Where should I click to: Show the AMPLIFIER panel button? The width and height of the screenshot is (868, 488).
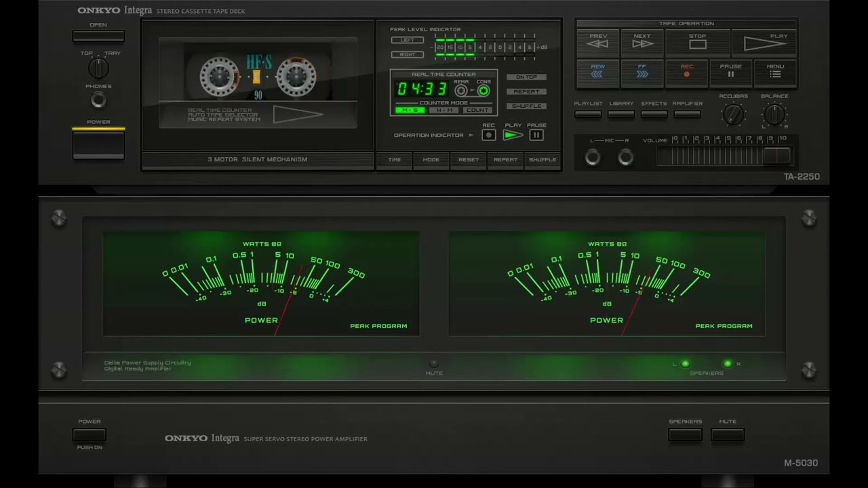pos(687,114)
